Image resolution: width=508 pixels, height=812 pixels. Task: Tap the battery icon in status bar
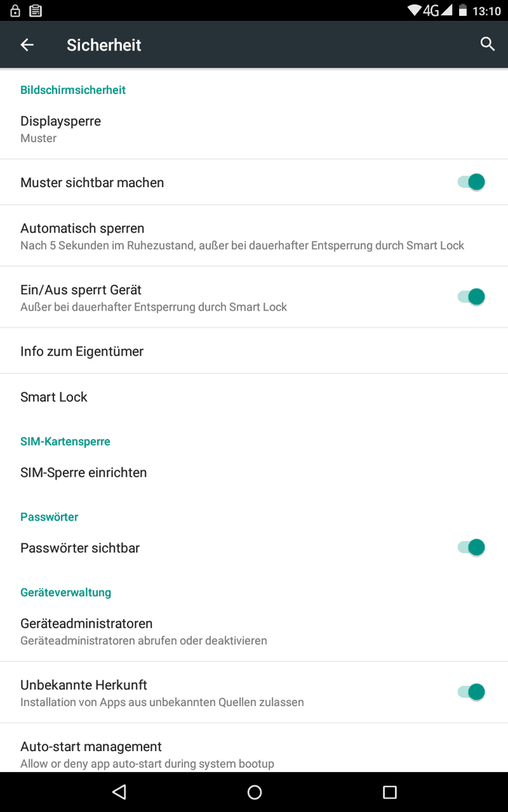462,11
